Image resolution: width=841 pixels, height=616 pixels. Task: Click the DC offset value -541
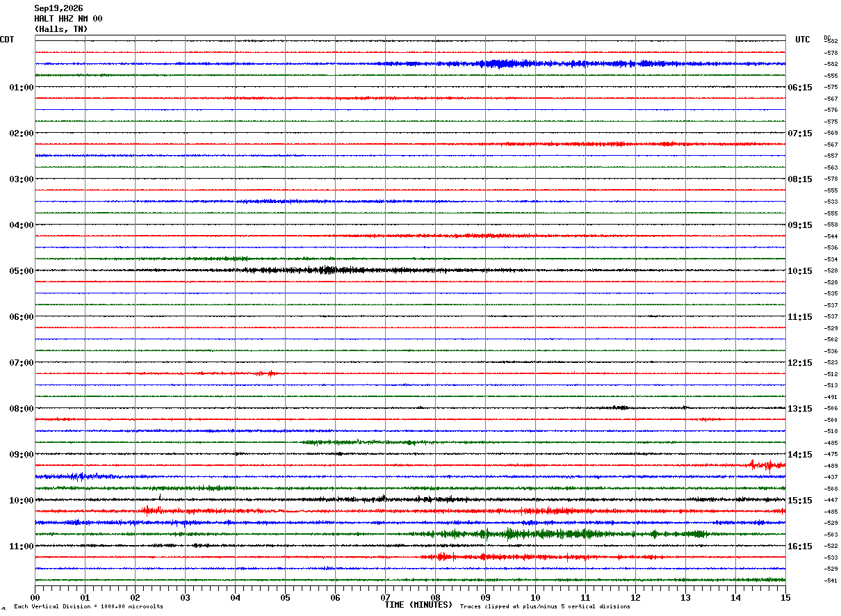pos(831,581)
